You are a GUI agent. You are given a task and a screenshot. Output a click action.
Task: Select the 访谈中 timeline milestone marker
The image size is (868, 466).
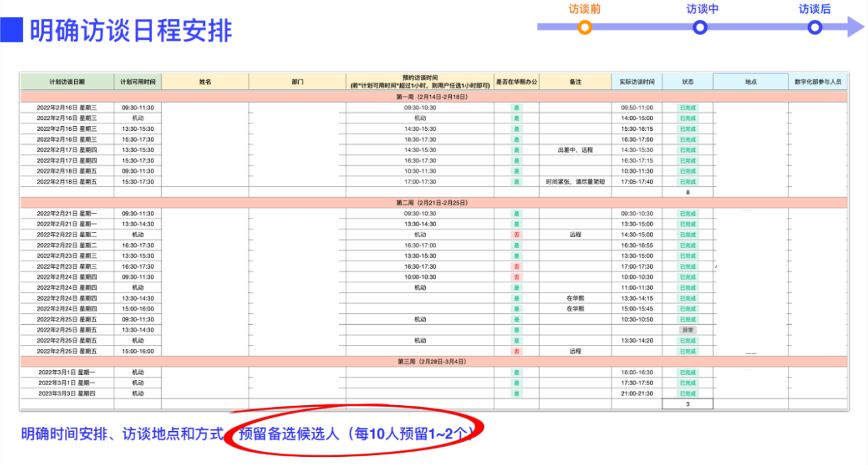(x=699, y=27)
